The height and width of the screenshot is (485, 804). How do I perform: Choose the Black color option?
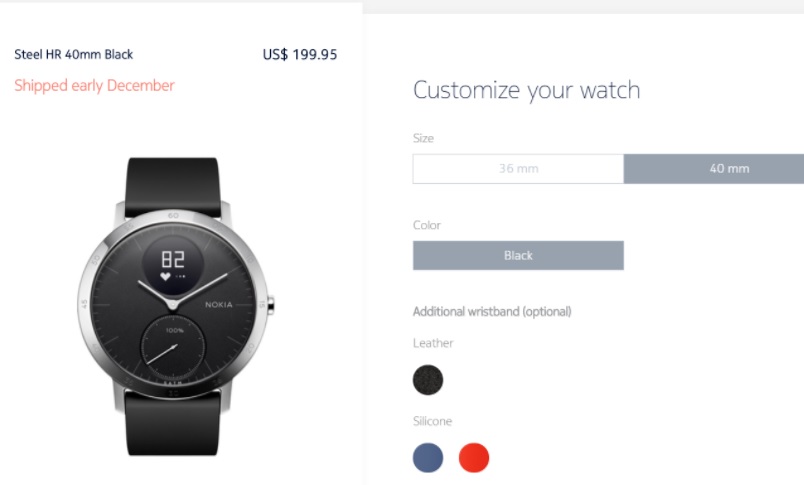(x=518, y=255)
